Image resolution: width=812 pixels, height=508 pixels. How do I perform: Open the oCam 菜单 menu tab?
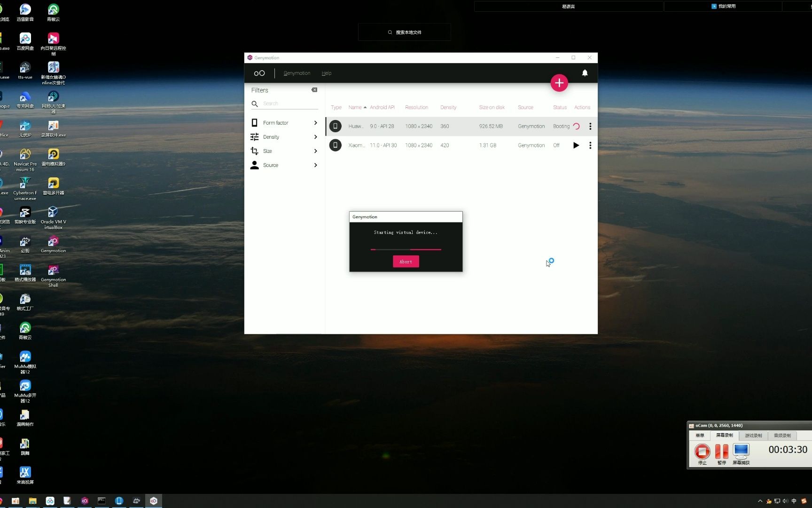700,436
